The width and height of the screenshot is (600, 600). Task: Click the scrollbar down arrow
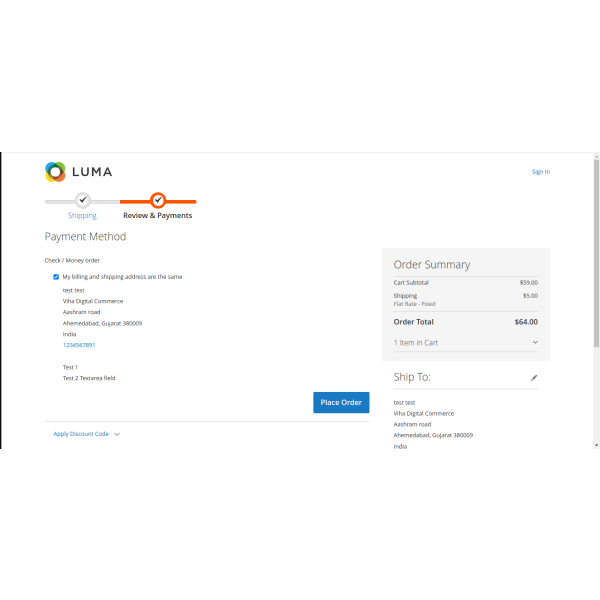596,444
